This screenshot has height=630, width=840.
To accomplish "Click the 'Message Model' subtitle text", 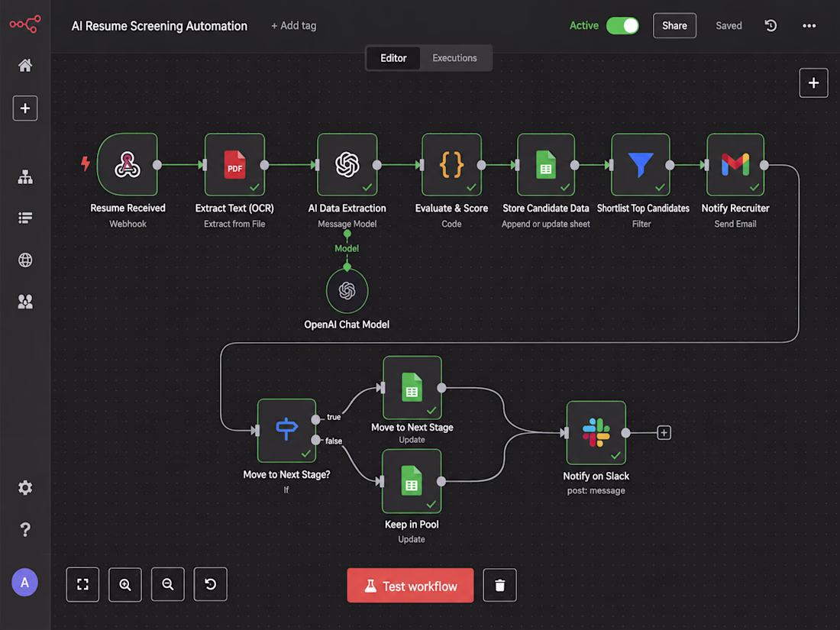I will click(x=347, y=224).
